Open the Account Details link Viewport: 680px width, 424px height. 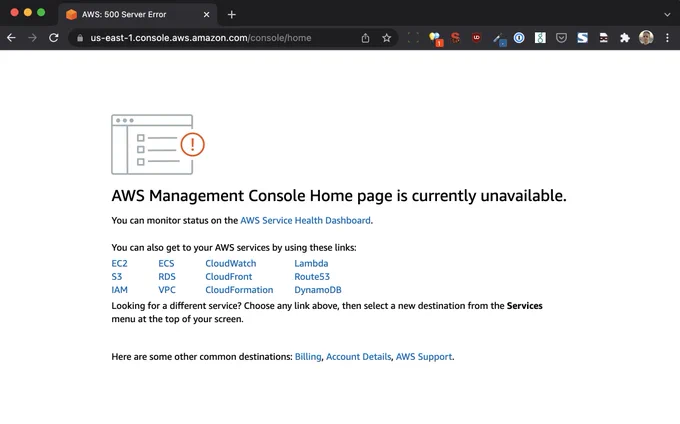[358, 356]
